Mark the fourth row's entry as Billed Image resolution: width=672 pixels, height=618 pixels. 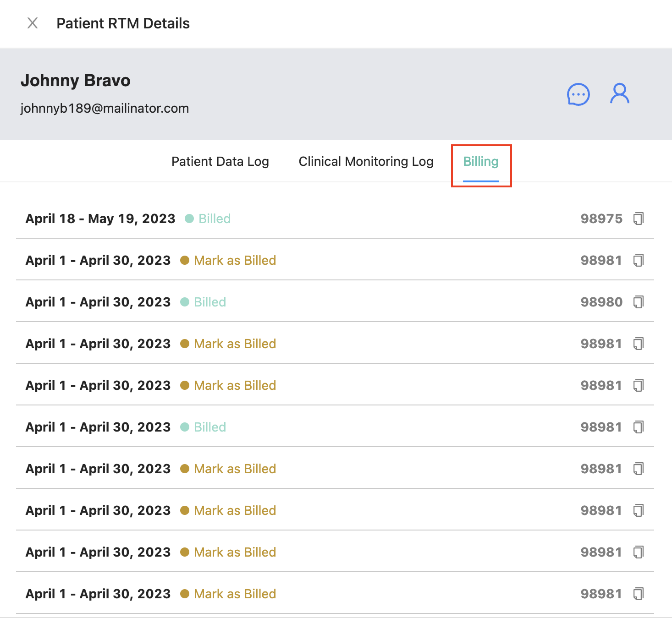coord(234,344)
